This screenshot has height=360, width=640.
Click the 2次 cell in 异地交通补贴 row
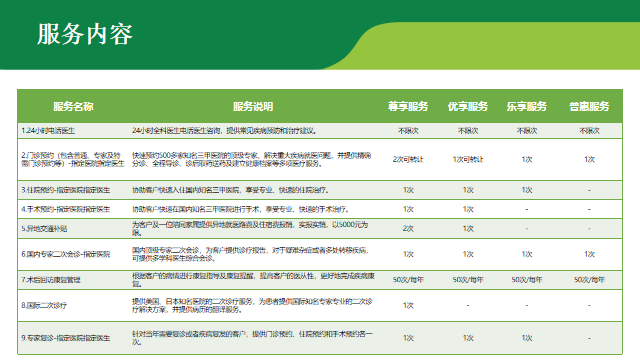[x=408, y=229]
